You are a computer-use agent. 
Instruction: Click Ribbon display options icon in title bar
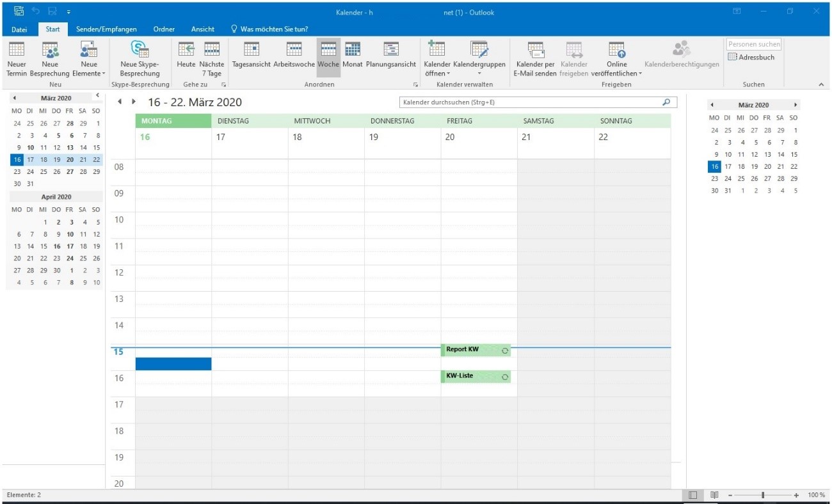pyautogui.click(x=737, y=12)
